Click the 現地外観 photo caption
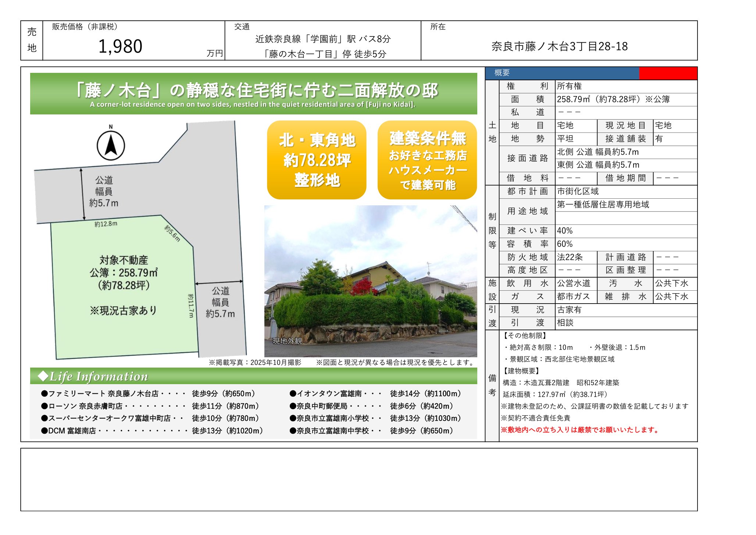The image size is (756, 535). coord(287,341)
